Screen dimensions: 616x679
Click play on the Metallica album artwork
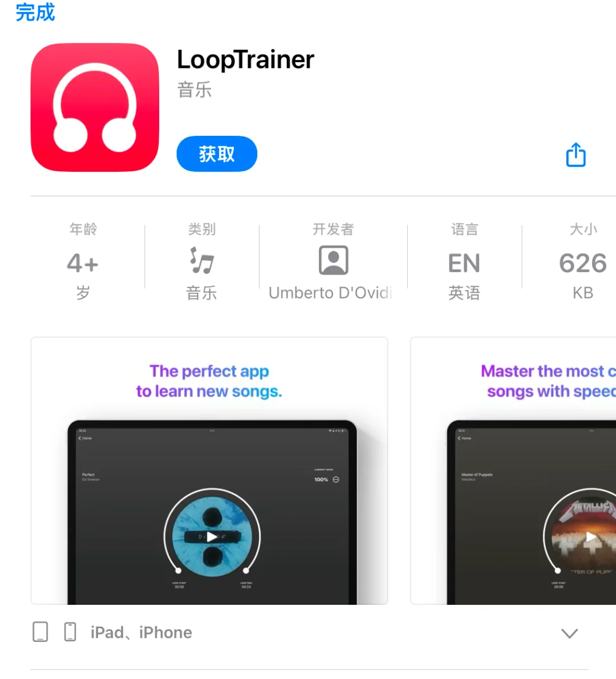[x=590, y=537]
